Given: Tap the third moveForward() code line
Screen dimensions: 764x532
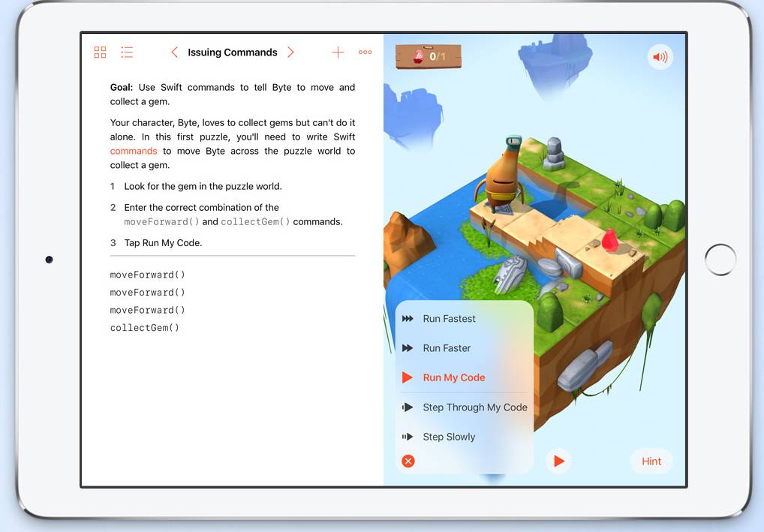Looking at the screenshot, I should point(148,310).
